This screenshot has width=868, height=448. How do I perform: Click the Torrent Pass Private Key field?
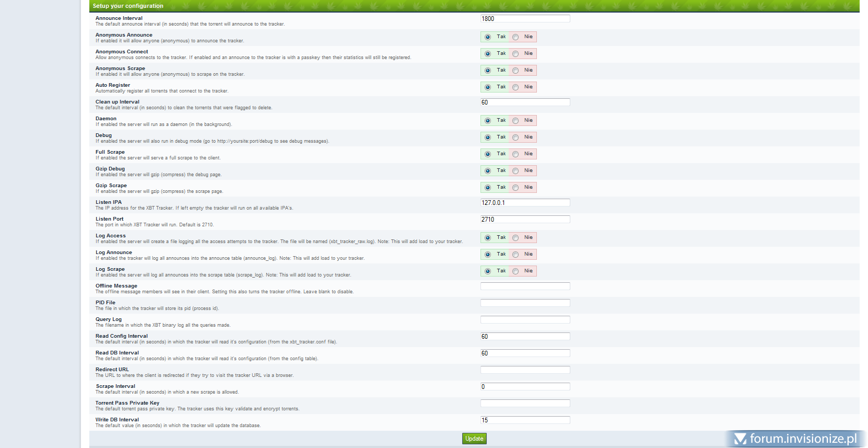pos(525,404)
